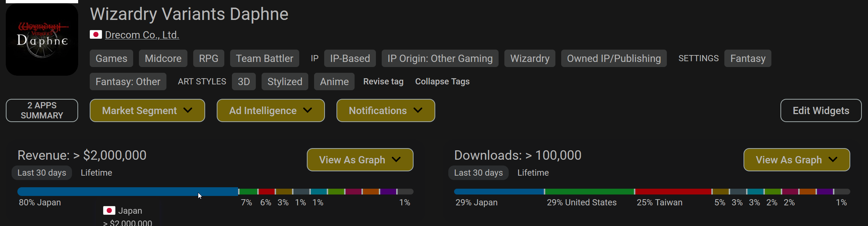Select the 3D art style tag

click(x=244, y=81)
